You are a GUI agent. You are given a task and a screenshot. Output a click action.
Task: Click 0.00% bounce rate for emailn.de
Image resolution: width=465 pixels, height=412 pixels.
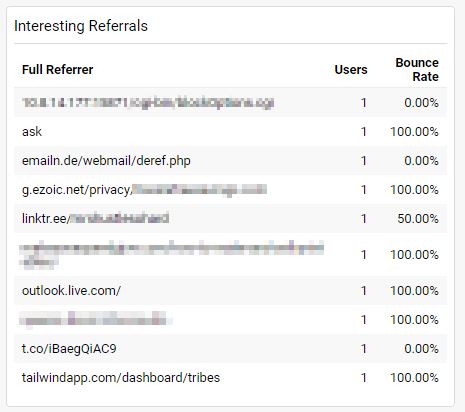click(421, 161)
